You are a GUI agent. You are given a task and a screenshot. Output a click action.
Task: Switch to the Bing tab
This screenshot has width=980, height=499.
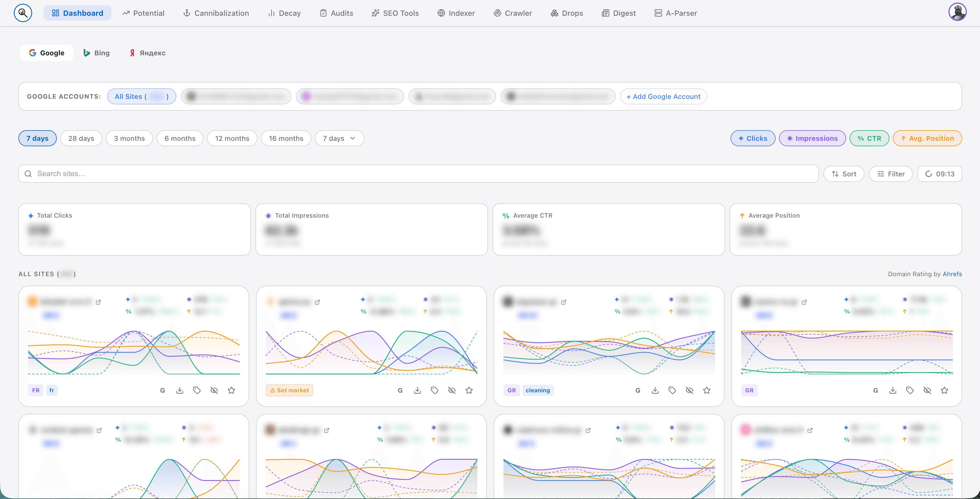point(97,53)
